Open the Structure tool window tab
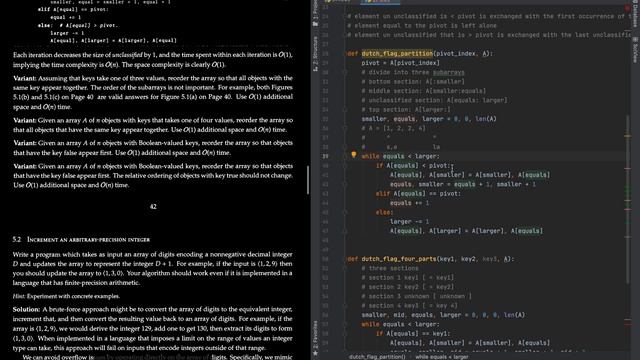Screen dimensions: 640x360 pyautogui.click(x=315, y=53)
